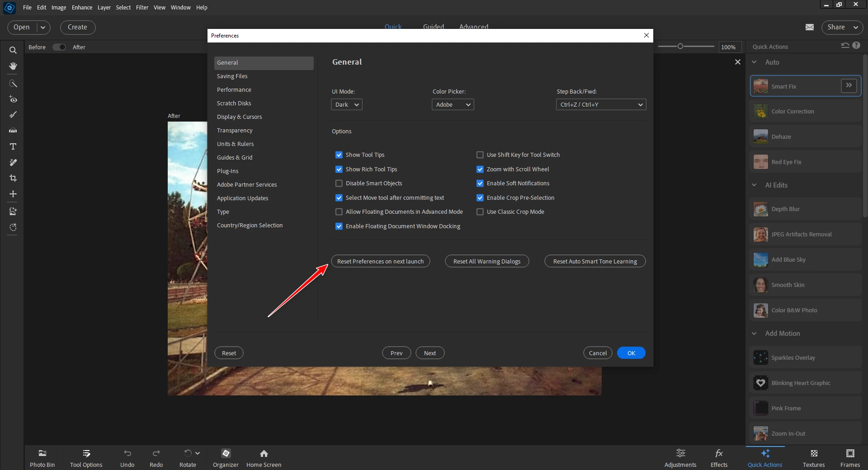868x470 pixels.
Task: Select the Spot Healing Brush tool
Action: 13,162
